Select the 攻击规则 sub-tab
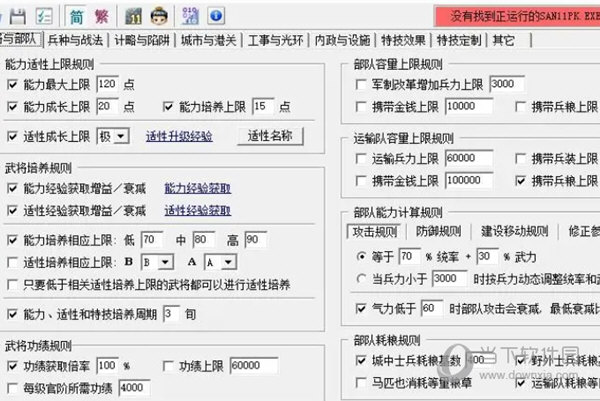This screenshot has height=401, width=600. [374, 231]
